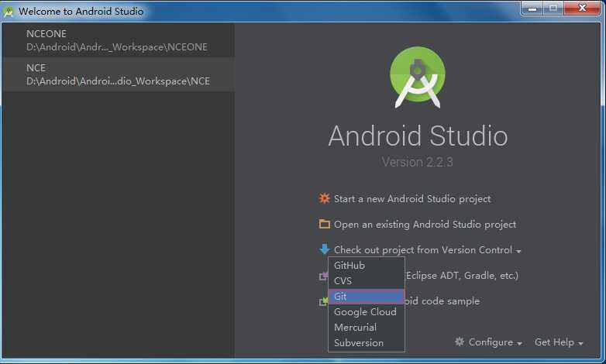Expand the Check out project dropdown arrow
The image size is (606, 364).
518,251
